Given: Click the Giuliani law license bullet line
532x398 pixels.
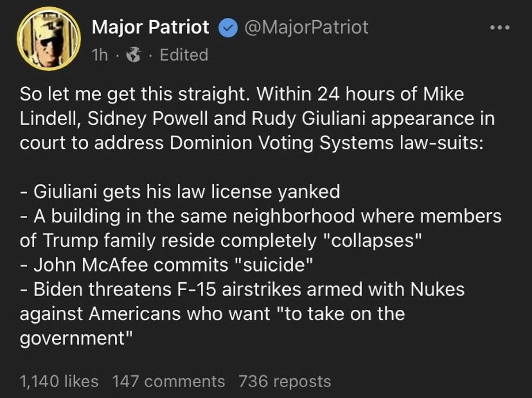Looking at the screenshot, I should pyautogui.click(x=180, y=192).
